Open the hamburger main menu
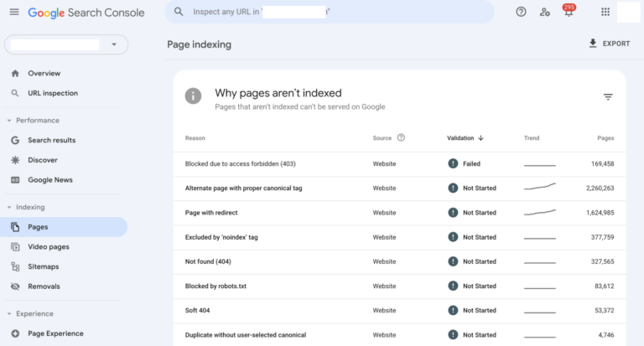 [x=14, y=12]
